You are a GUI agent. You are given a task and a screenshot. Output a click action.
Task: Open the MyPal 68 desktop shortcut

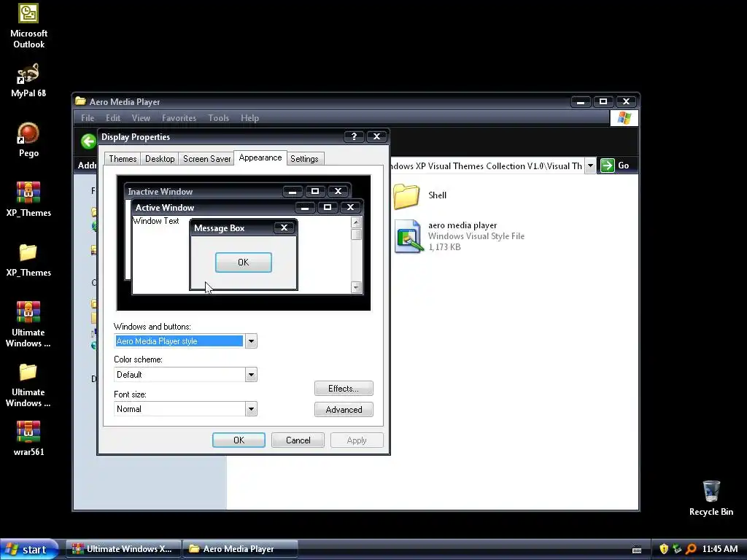[28, 74]
